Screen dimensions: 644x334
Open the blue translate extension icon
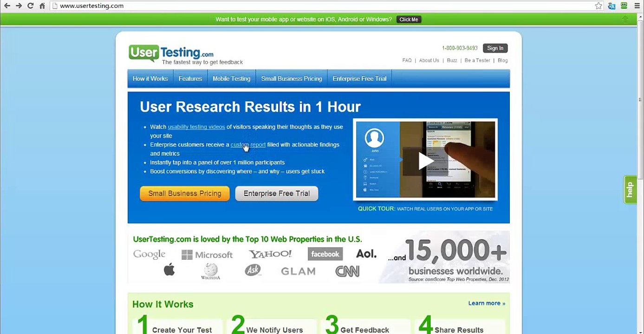coord(611,6)
